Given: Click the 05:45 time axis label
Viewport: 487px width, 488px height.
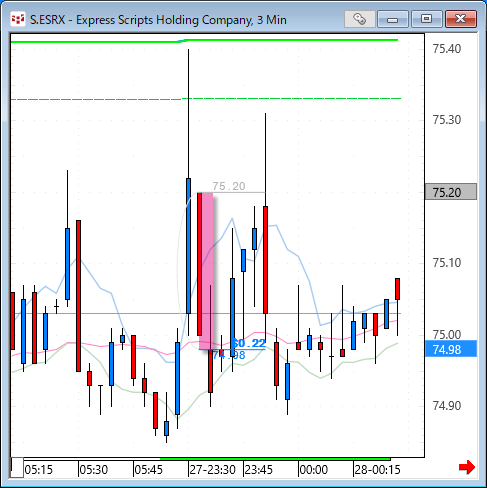Looking at the screenshot, I should click(x=149, y=470).
